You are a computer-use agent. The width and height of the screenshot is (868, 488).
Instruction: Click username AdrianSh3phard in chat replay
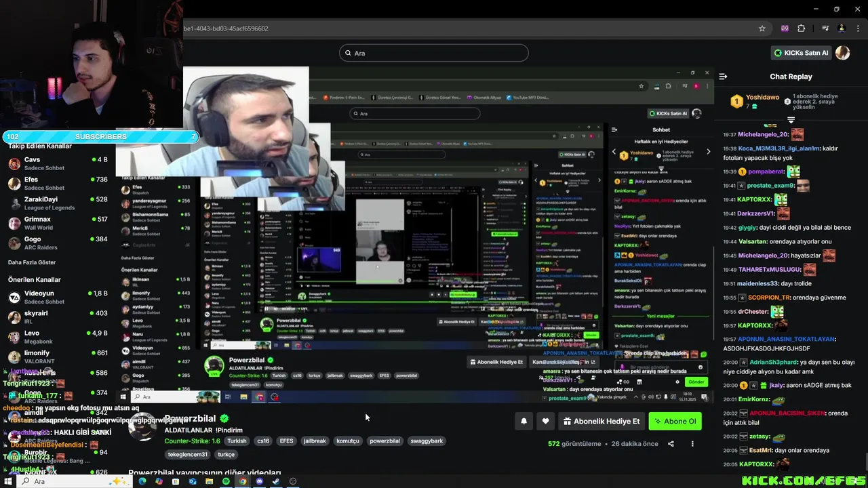click(x=773, y=362)
